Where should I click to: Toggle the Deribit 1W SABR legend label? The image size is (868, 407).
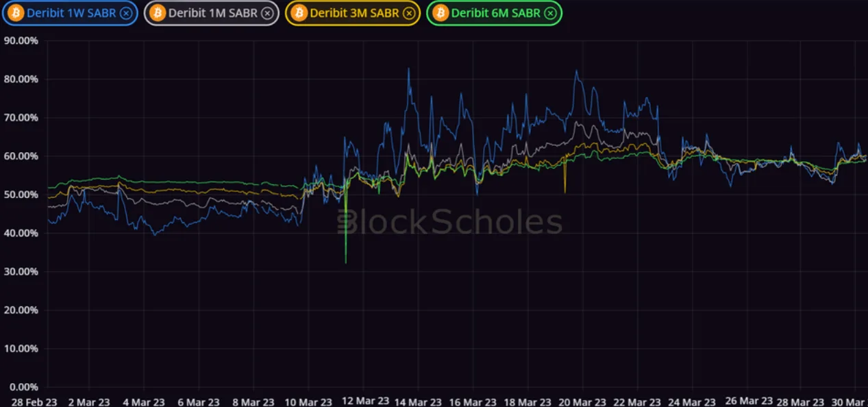[71, 13]
